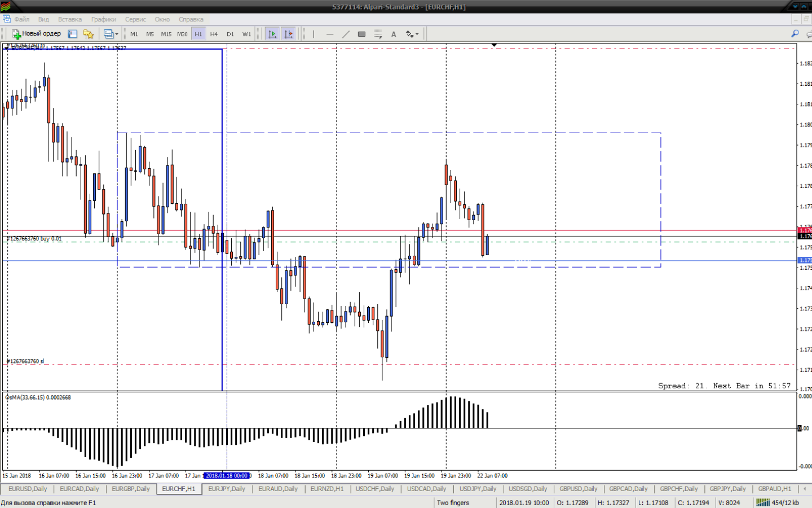Switch to the USDCAD,Daily chart tab

(427, 489)
